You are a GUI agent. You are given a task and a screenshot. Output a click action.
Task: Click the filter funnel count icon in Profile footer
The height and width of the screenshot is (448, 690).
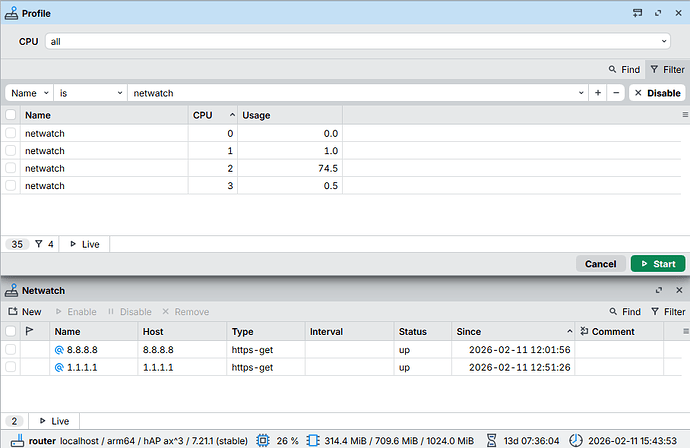39,244
